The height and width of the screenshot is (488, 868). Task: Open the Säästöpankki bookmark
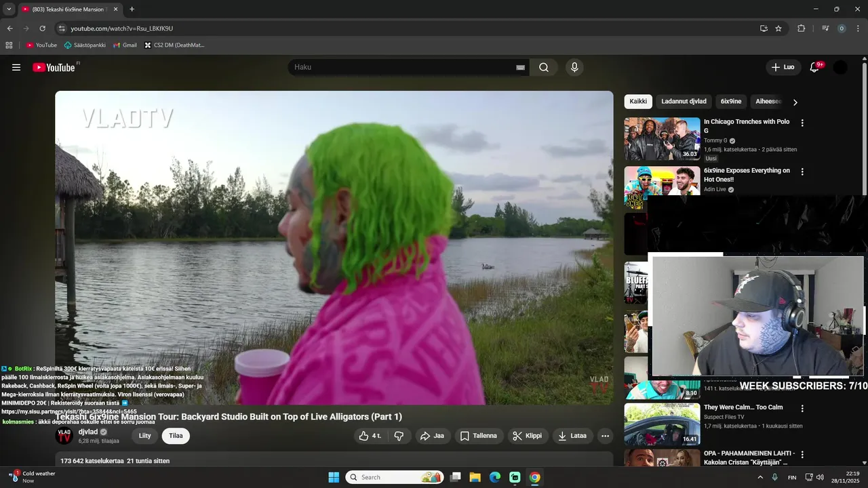tap(85, 45)
